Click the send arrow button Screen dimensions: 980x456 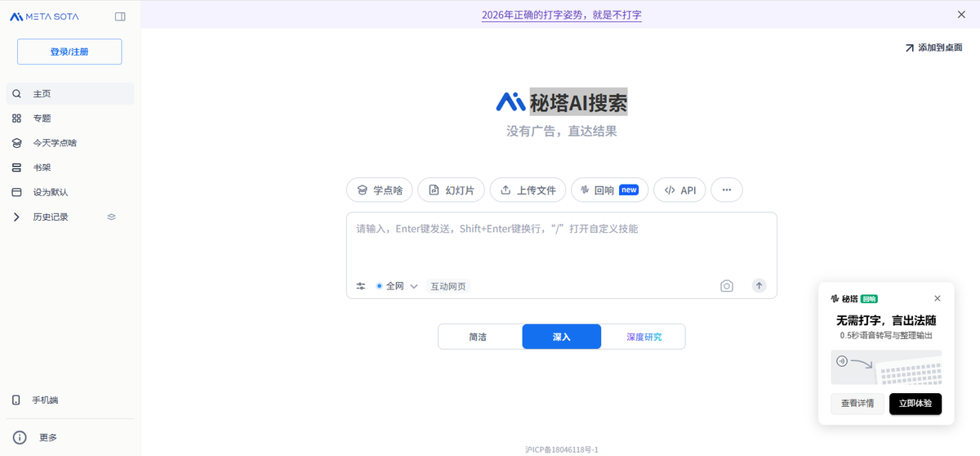(x=759, y=286)
